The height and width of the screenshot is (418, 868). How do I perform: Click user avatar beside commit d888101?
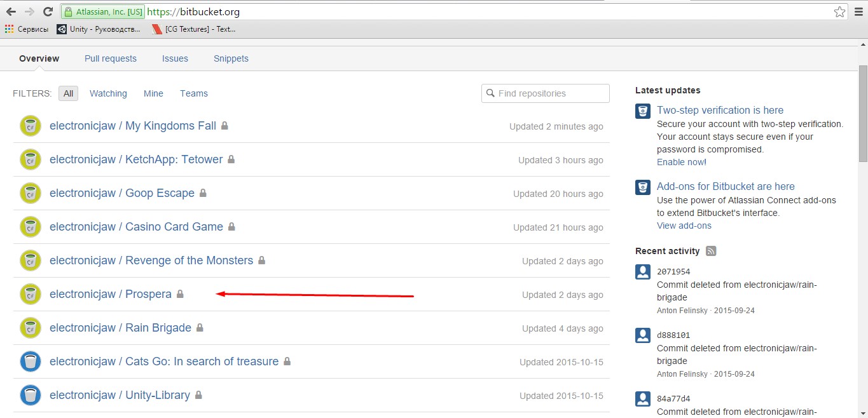point(643,335)
